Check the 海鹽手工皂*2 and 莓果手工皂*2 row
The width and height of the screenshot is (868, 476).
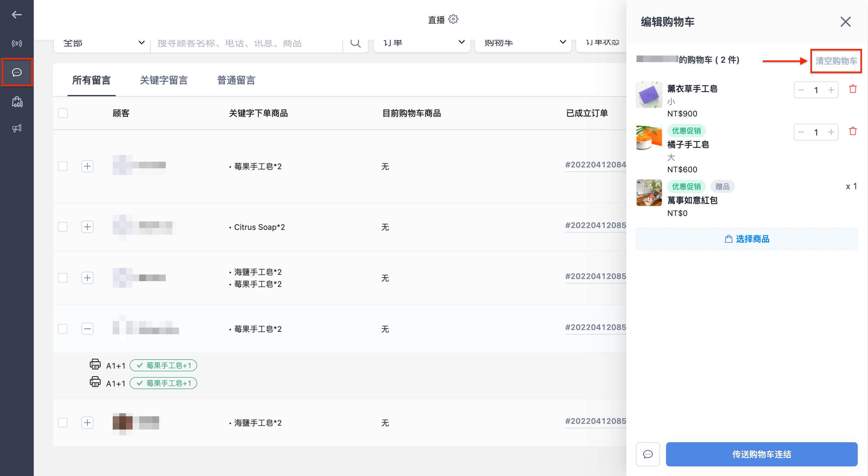63,278
